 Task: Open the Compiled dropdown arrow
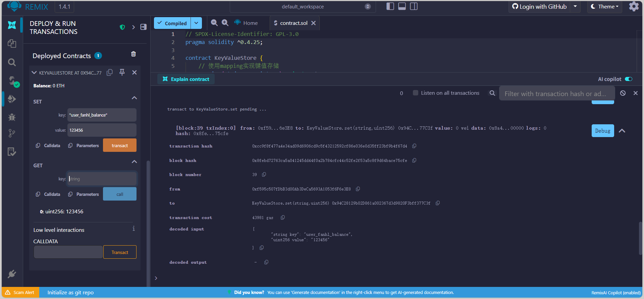pyautogui.click(x=196, y=23)
